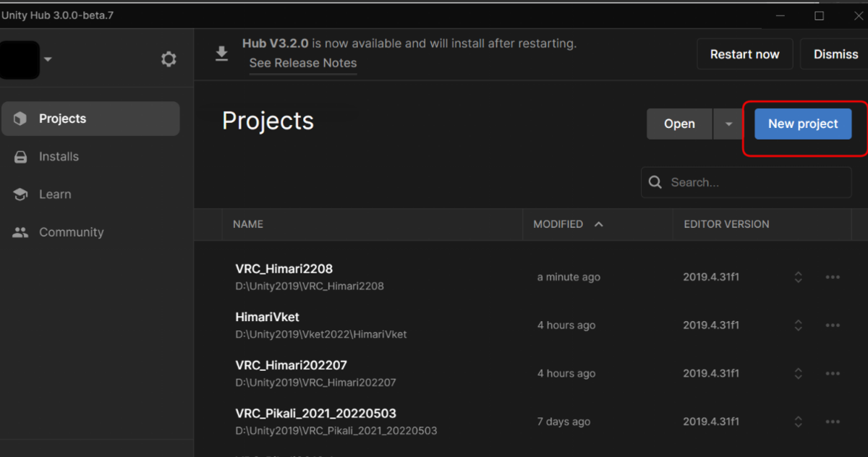This screenshot has width=868, height=457.
Task: Click the Learn graduation cap icon
Action: click(20, 195)
